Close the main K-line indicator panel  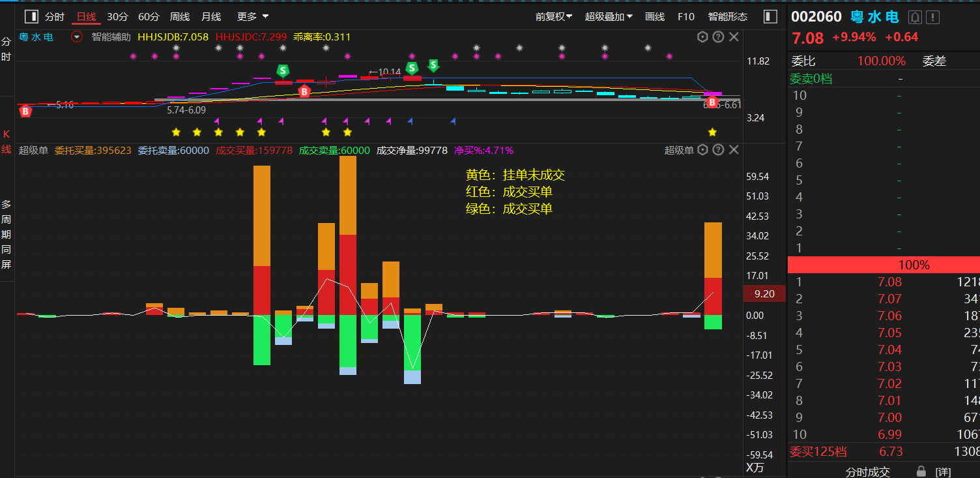[734, 37]
